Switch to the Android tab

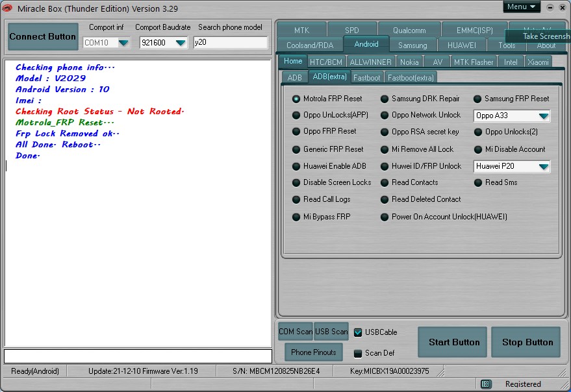pos(366,44)
